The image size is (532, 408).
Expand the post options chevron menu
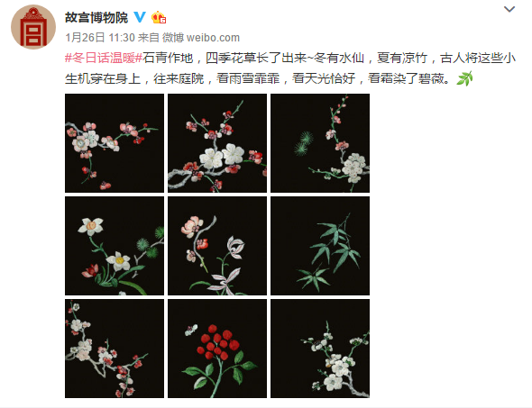[509, 9]
